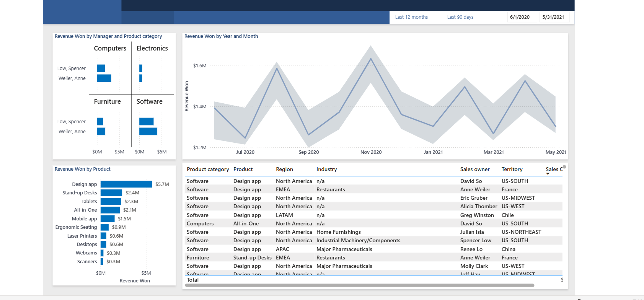Click the Computers All-in-One table row
The image size is (644, 300).
[x=374, y=223]
